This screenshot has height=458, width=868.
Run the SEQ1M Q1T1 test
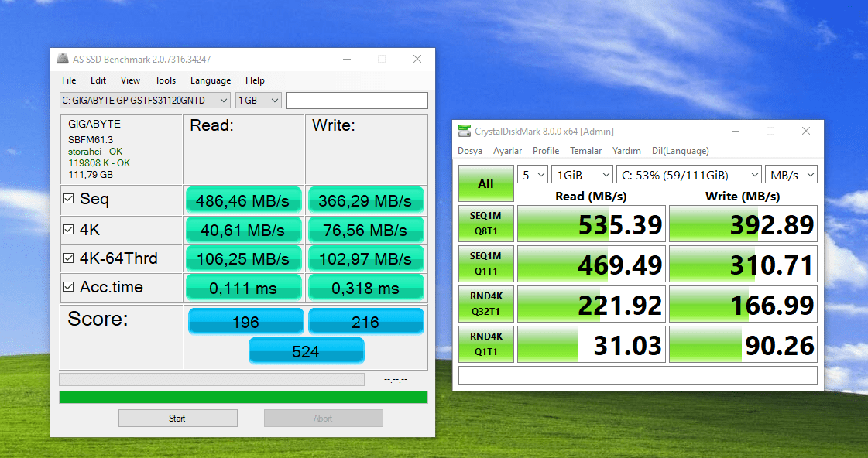485,264
